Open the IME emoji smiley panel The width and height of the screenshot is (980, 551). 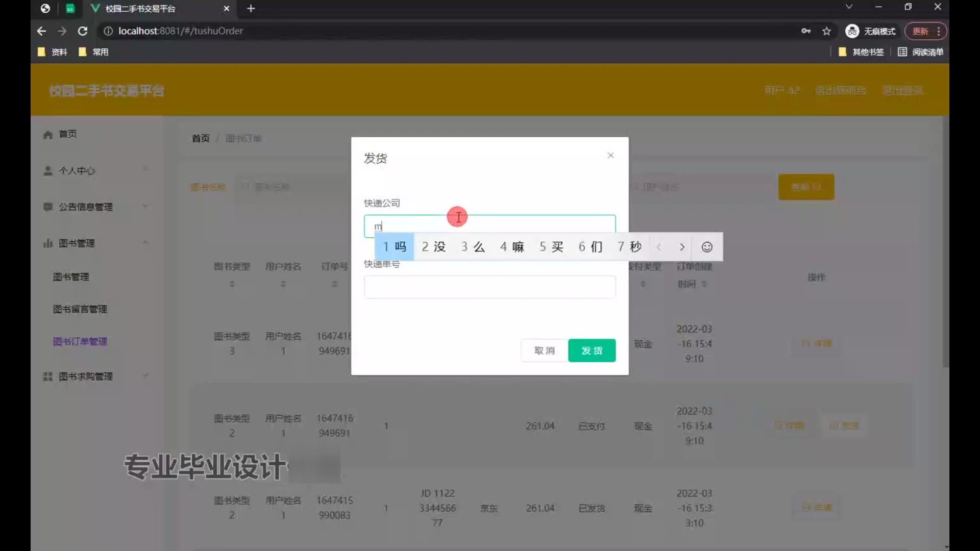point(706,247)
